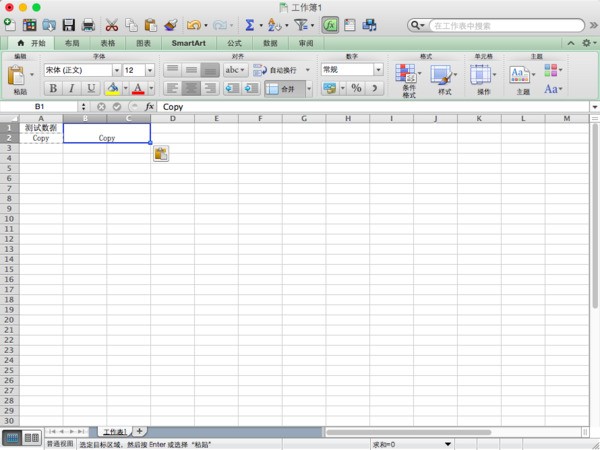The image size is (600, 450).
Task: Toggle Underline formatting
Action: point(92,89)
